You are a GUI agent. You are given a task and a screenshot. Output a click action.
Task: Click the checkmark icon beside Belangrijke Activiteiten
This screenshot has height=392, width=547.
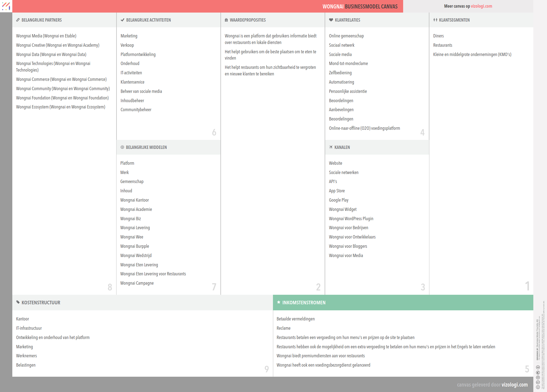coord(122,20)
